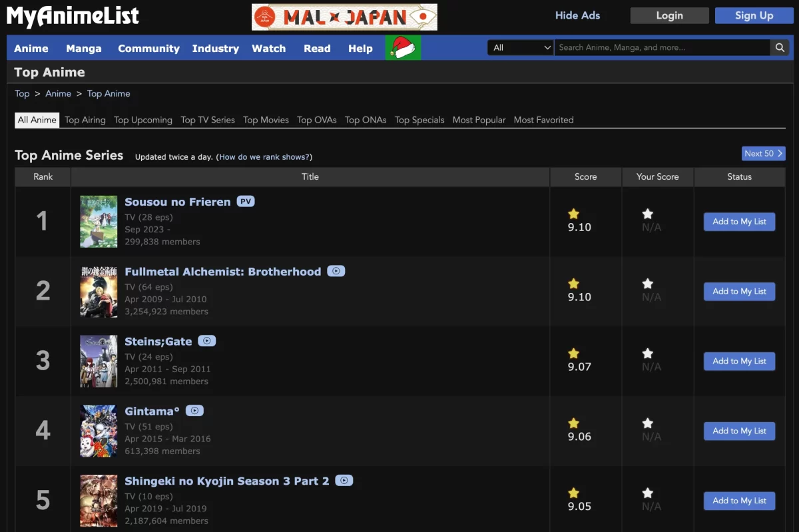Click the MyAnimeList logo
This screenshot has height=532, width=799.
coord(73,17)
